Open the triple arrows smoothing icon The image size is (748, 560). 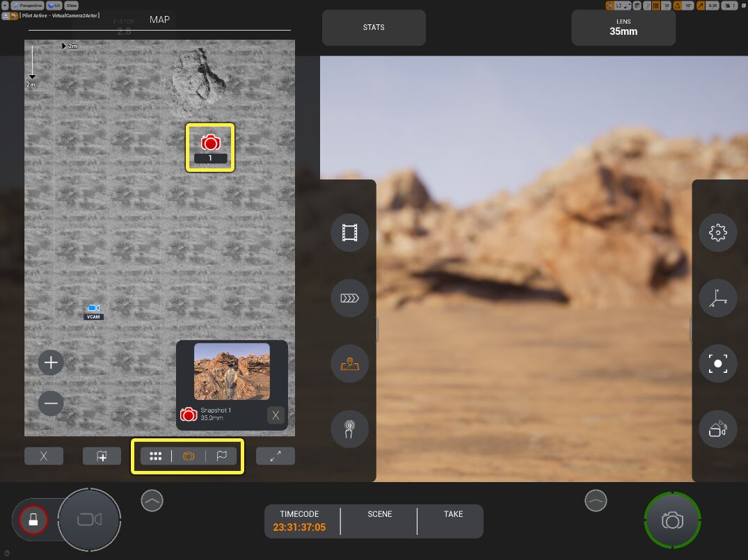pyautogui.click(x=350, y=298)
